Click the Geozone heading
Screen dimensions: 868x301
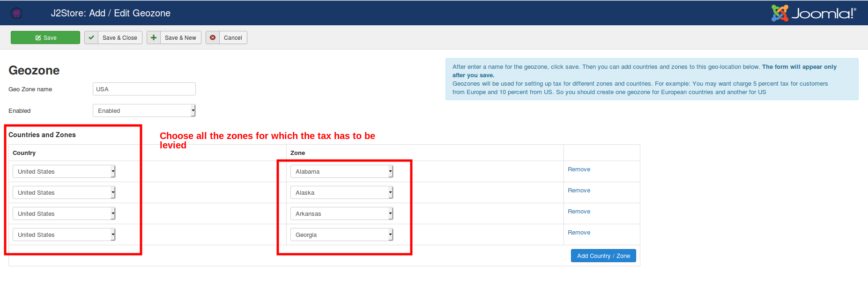[x=34, y=70]
